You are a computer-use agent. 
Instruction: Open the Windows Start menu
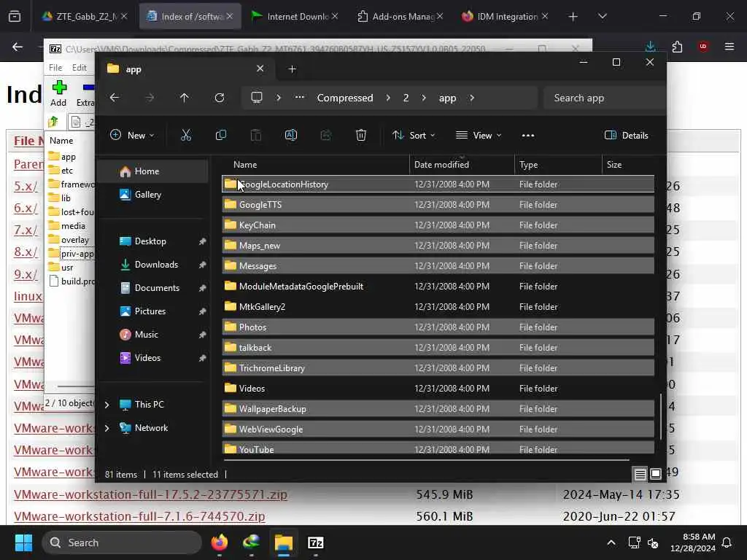(x=23, y=542)
